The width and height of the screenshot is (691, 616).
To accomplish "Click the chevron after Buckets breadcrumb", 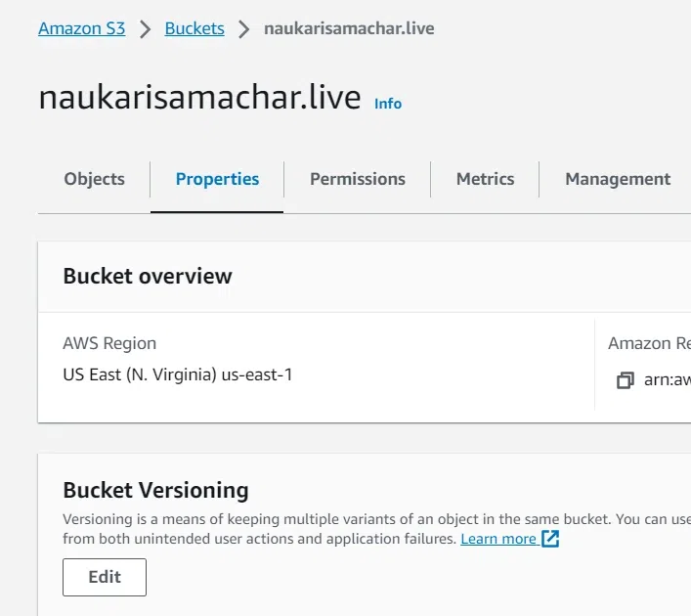I will [244, 29].
